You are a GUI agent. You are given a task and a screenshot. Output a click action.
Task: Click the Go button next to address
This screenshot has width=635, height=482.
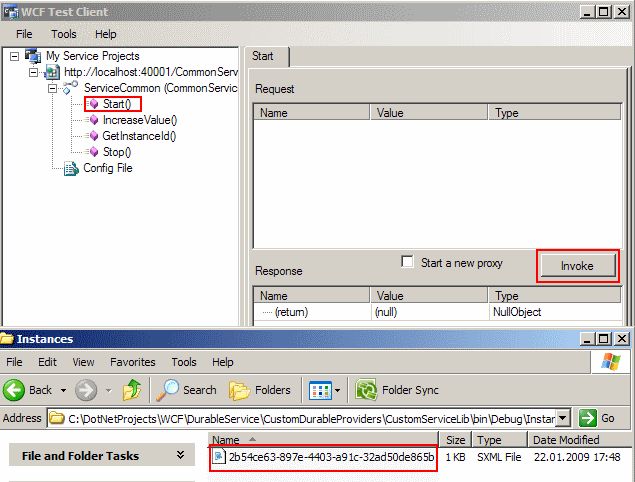pyautogui.click(x=598, y=418)
